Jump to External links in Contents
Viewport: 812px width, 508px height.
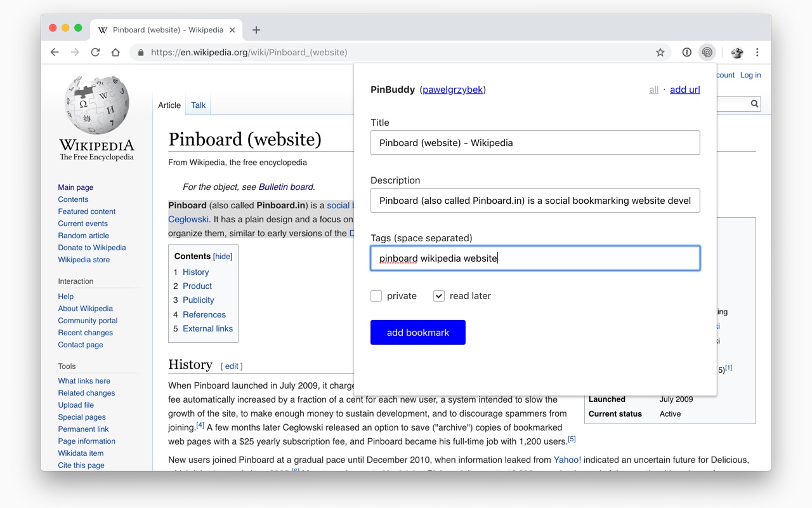coord(207,328)
